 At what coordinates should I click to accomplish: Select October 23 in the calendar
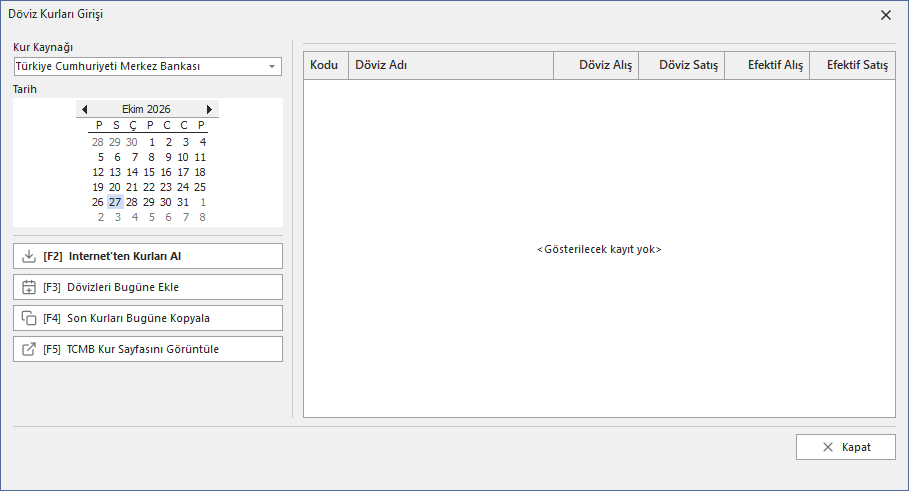tap(166, 187)
